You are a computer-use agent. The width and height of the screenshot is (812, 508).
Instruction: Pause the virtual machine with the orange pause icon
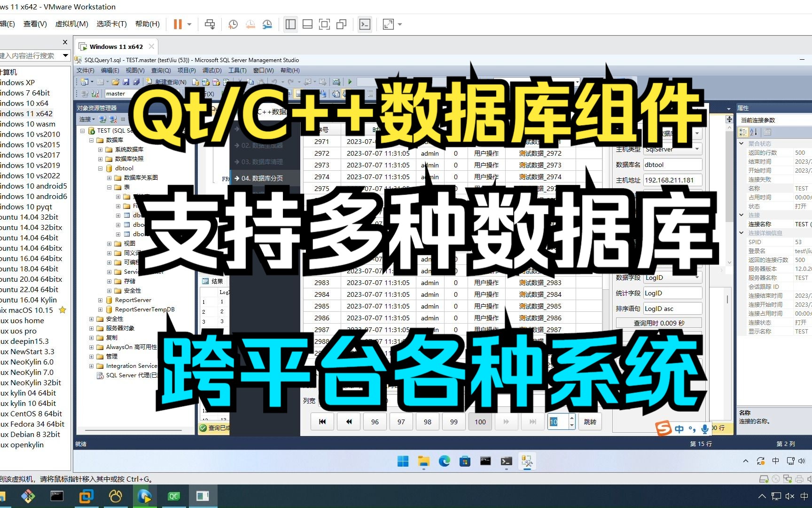pyautogui.click(x=178, y=24)
